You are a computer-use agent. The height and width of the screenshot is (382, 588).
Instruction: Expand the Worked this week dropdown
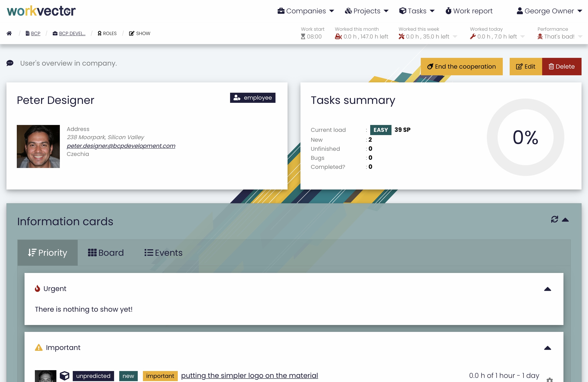click(x=455, y=37)
